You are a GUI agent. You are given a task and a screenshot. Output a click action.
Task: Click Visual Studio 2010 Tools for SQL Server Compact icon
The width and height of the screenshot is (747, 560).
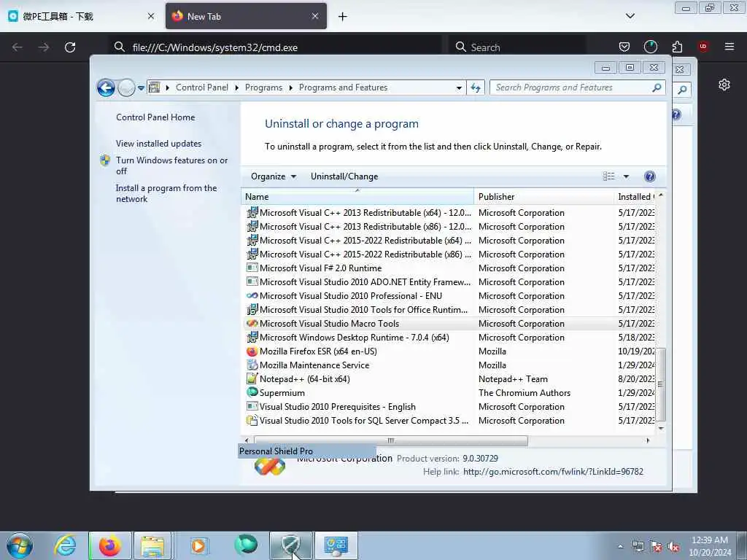252,421
